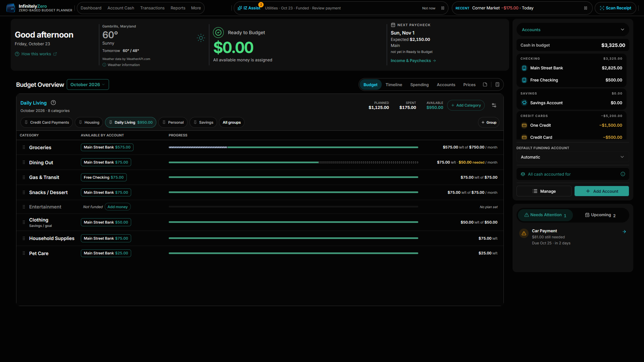Click Add money for Entertainment
The image size is (644, 362).
pyautogui.click(x=118, y=207)
